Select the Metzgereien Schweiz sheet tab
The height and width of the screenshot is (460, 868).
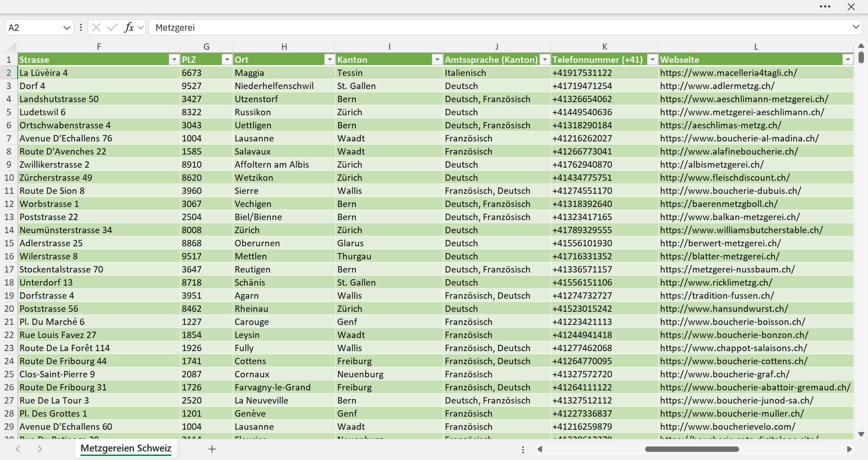click(x=126, y=448)
